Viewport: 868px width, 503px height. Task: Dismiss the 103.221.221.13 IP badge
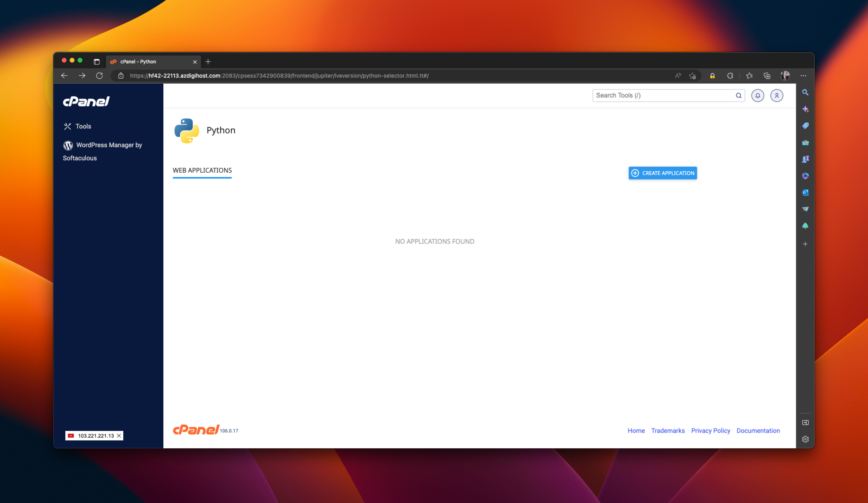119,435
